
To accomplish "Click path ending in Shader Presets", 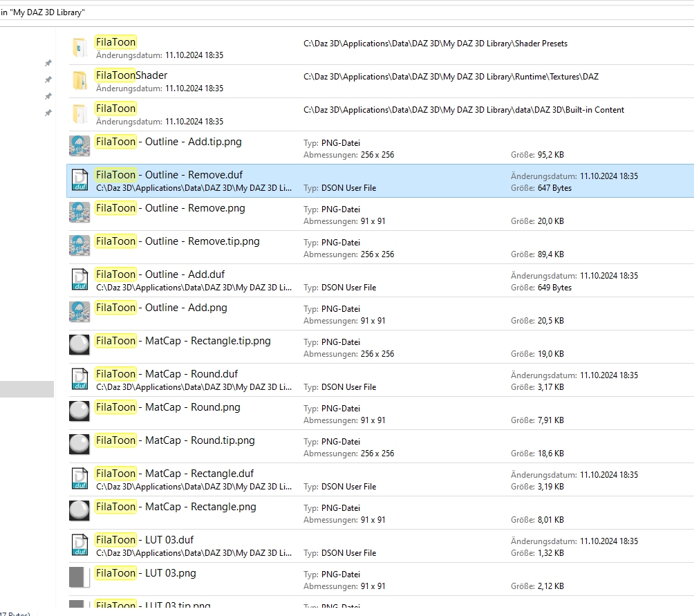I will (435, 44).
